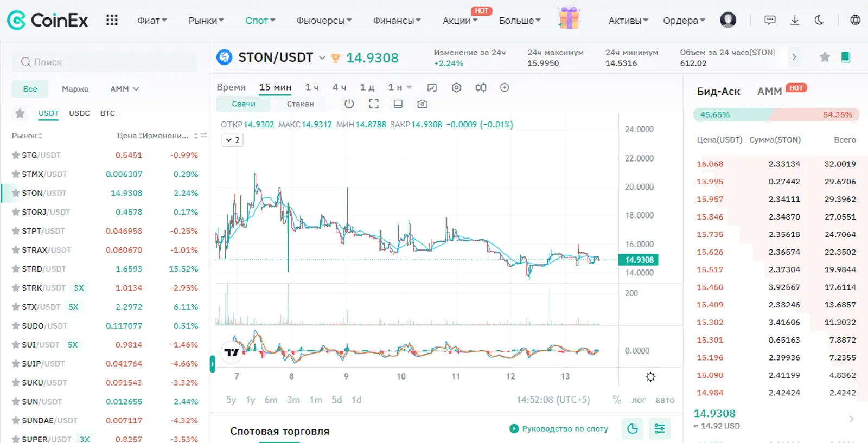Open the pie chart icon in spot trading
The width and height of the screenshot is (868, 443).
tap(633, 429)
